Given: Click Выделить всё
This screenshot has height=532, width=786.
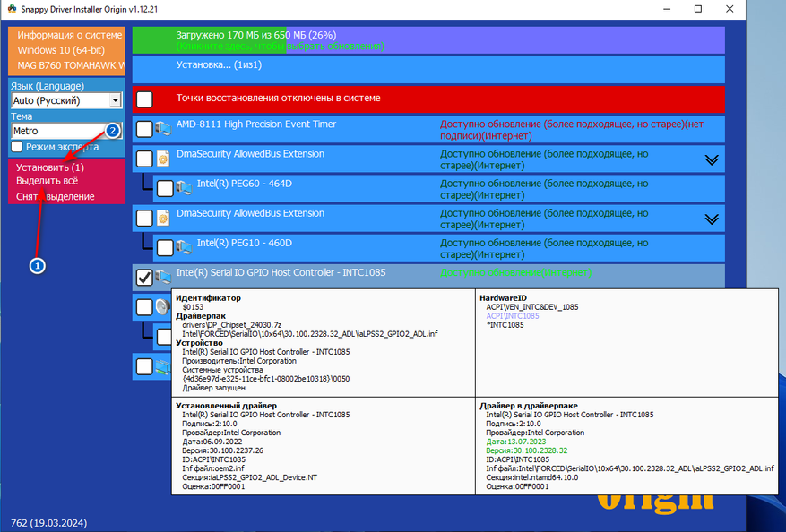Looking at the screenshot, I should [x=48, y=181].
